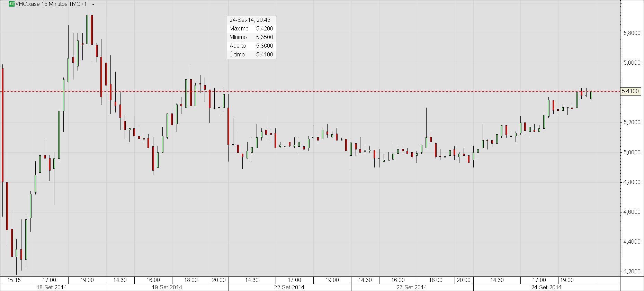
Task: Click the 5,6000 price axis label
Action: (631, 63)
